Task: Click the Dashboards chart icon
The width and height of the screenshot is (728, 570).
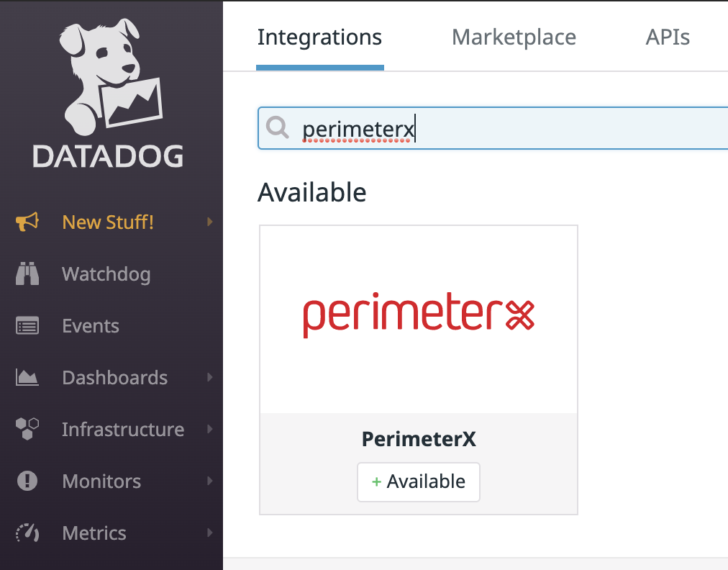Action: (x=27, y=377)
